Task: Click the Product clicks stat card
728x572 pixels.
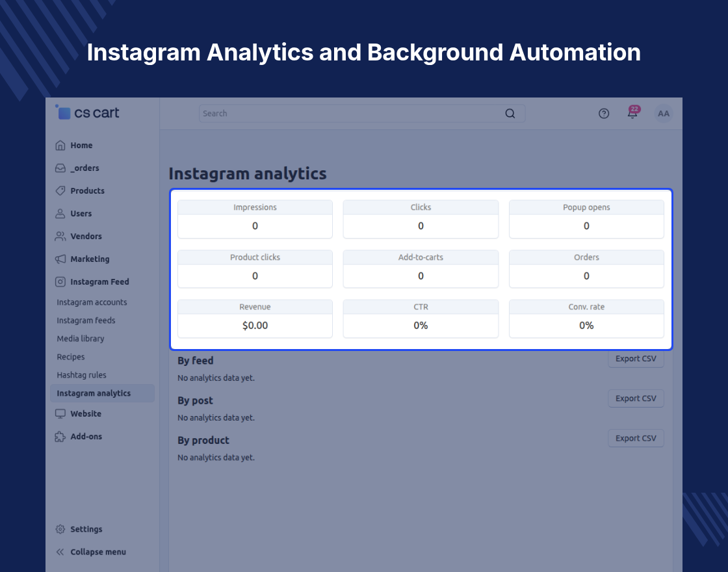Action: pyautogui.click(x=255, y=269)
